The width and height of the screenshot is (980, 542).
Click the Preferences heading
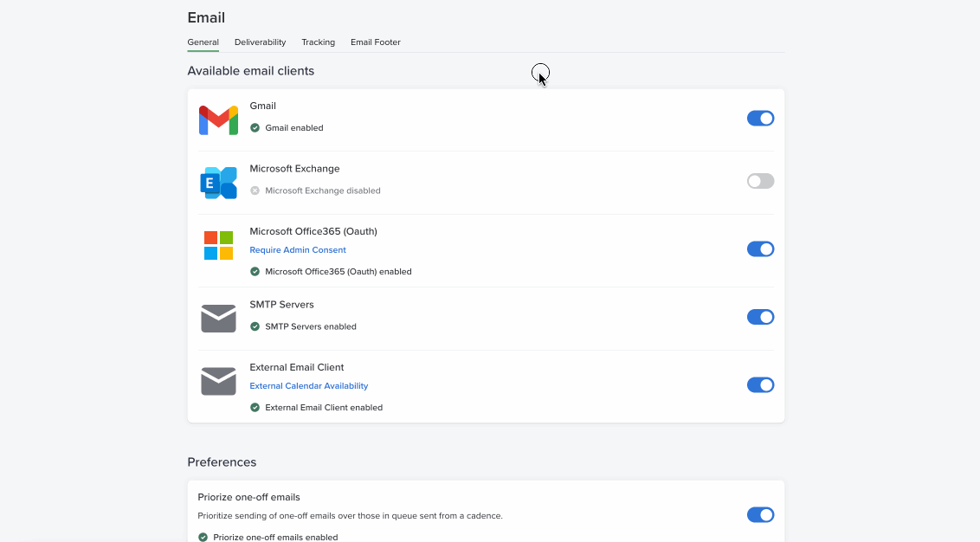222,462
